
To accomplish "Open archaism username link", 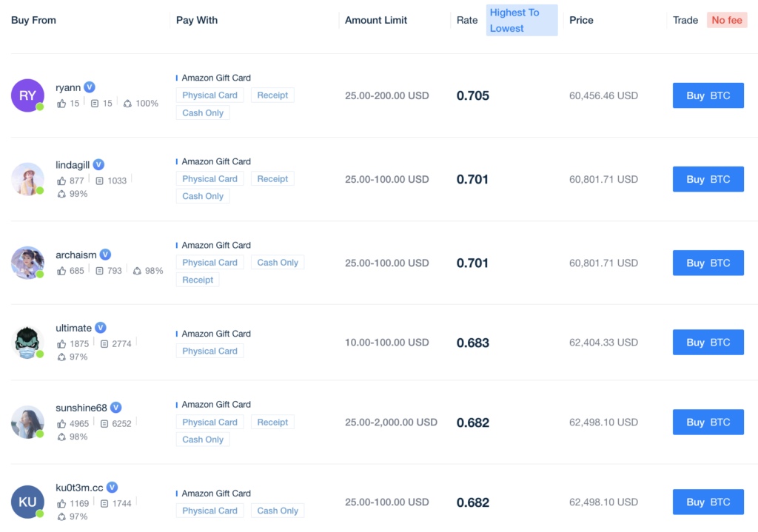I will [x=76, y=255].
